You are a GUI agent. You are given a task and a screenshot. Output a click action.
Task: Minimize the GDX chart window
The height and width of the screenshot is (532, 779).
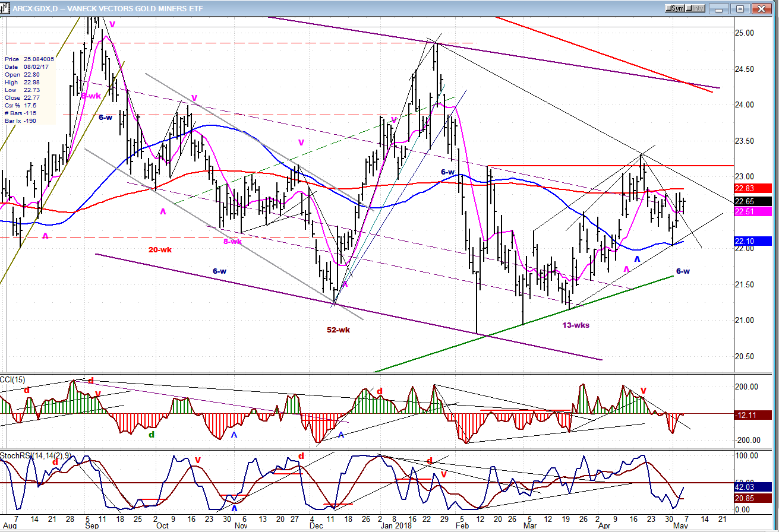(721, 8)
